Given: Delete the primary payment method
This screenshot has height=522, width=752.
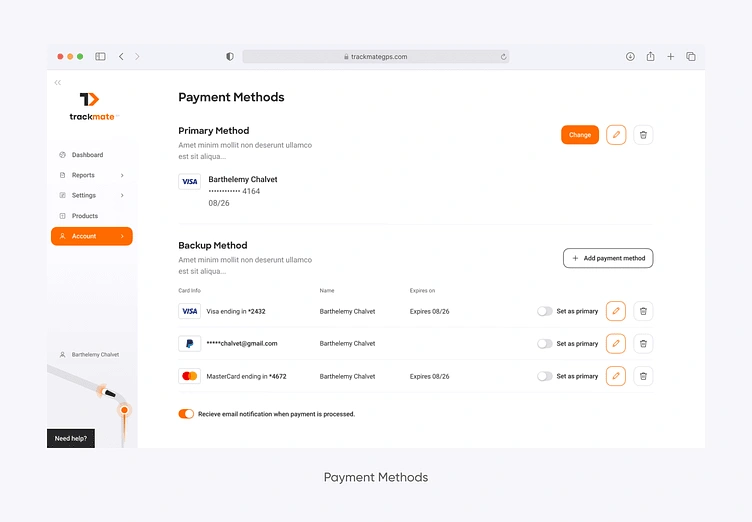Looking at the screenshot, I should tap(644, 135).
